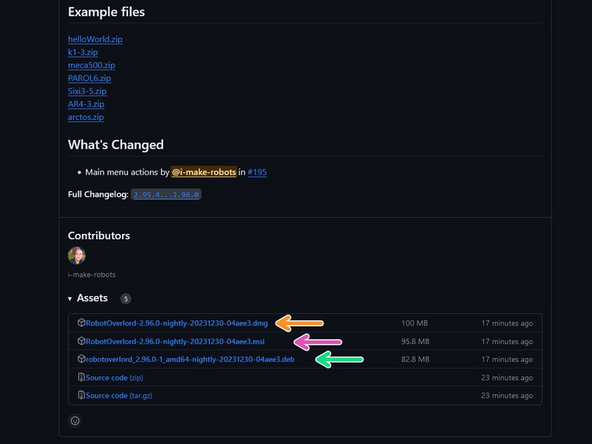Download Source code (zip)
The image size is (592, 444).
click(x=114, y=378)
